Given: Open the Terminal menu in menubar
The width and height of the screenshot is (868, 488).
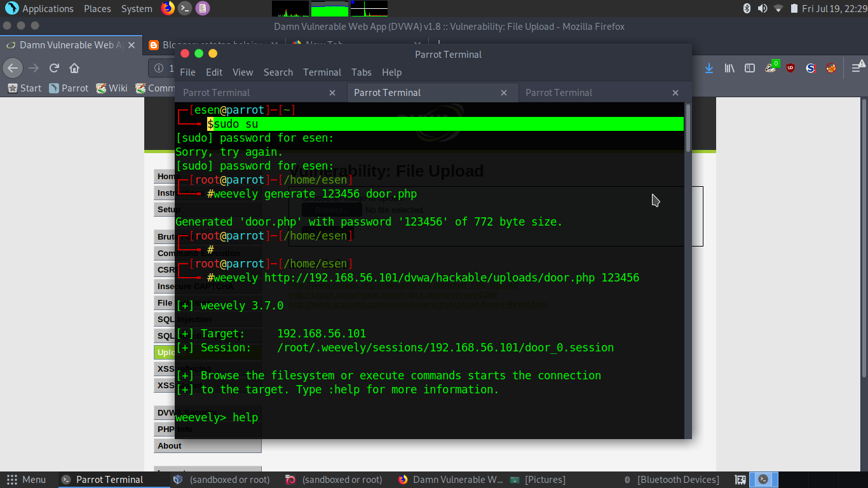Looking at the screenshot, I should point(322,72).
